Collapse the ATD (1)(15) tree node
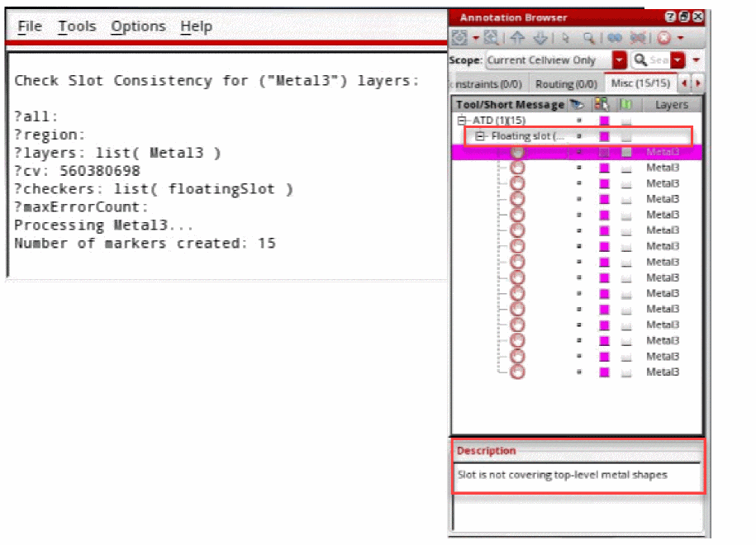The image size is (756, 545). pos(461,120)
